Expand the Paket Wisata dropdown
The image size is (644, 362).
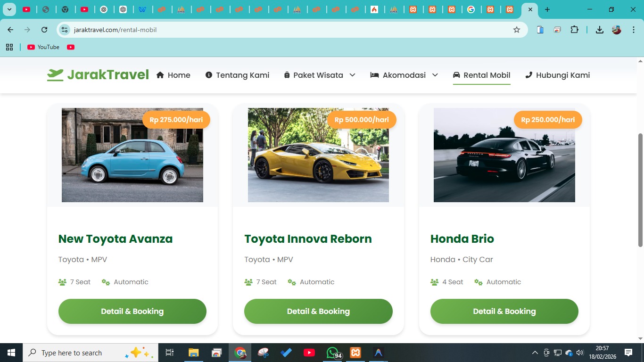(x=352, y=75)
